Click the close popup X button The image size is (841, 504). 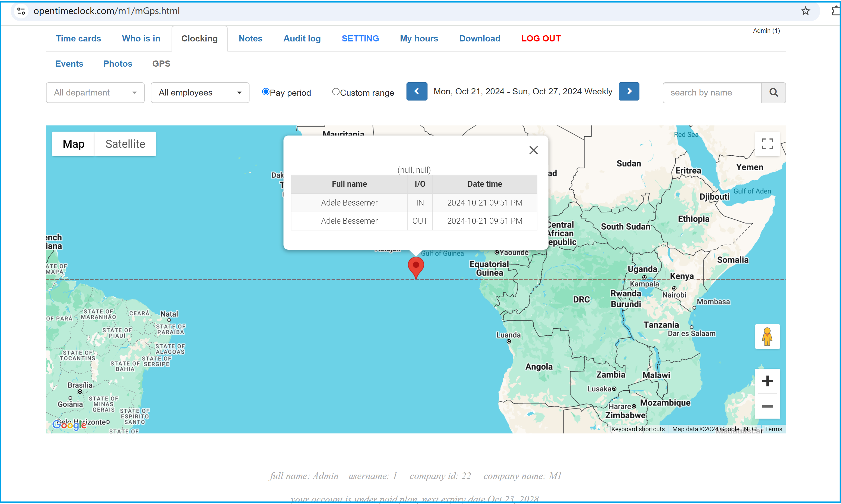533,150
